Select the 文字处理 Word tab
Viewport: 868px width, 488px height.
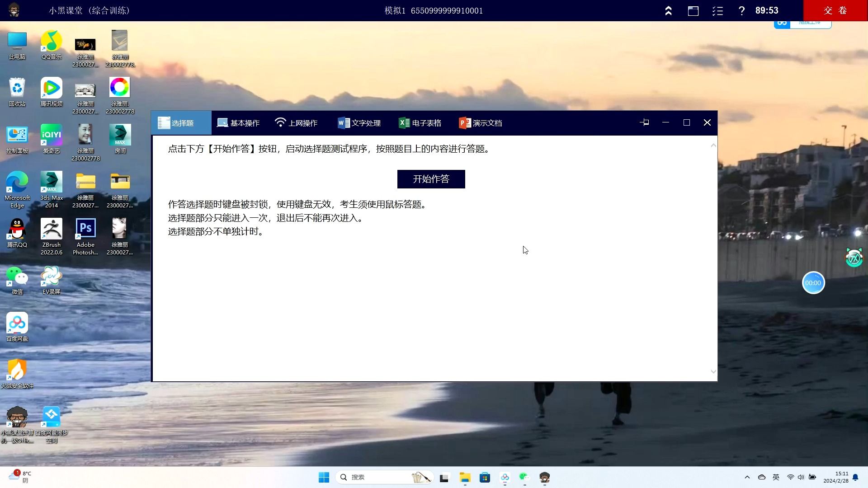pyautogui.click(x=359, y=123)
